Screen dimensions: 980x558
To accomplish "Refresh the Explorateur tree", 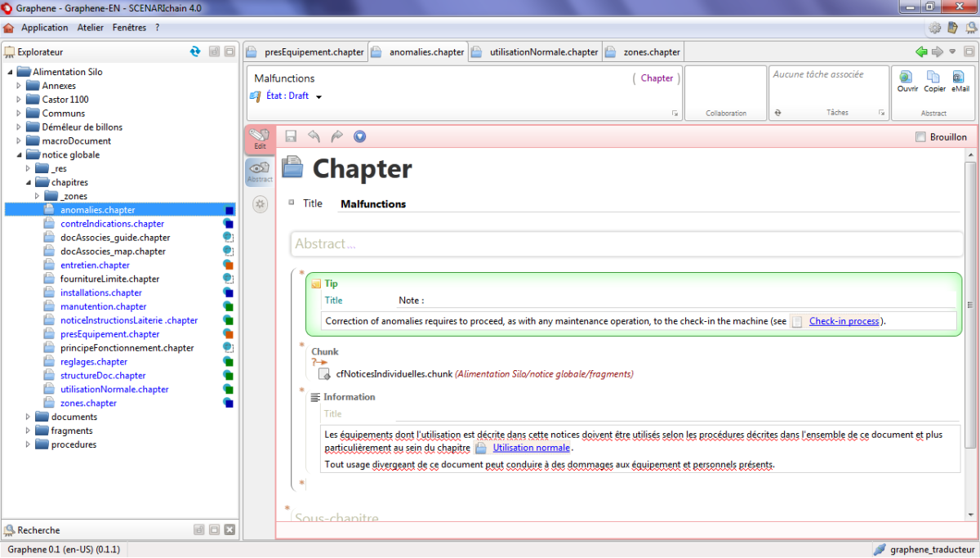I will pos(195,51).
